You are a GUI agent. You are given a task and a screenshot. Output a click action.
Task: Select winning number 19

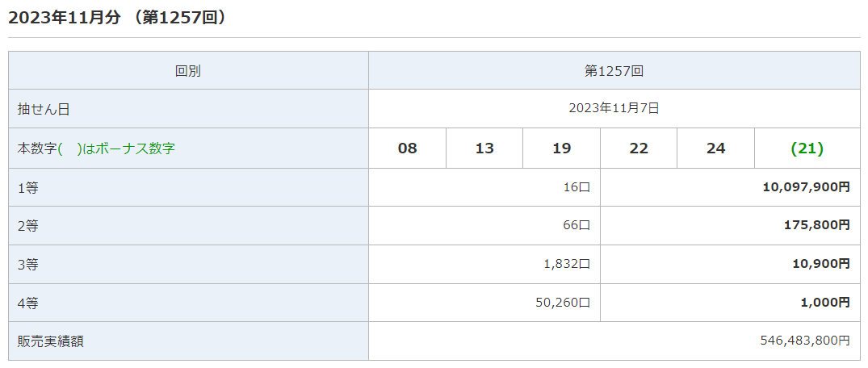[x=561, y=148]
